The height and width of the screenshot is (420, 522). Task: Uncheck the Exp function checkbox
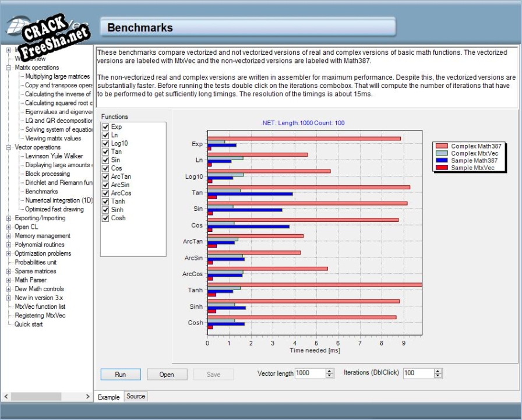click(105, 126)
